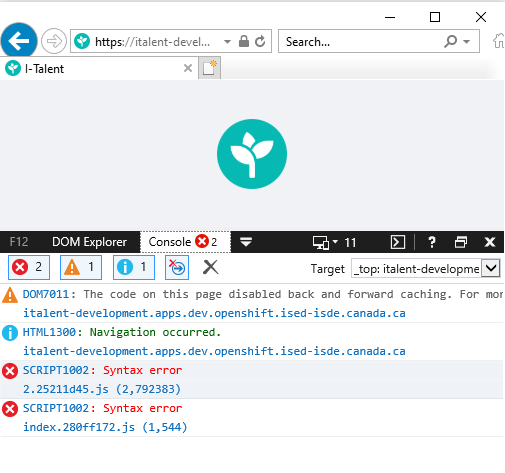Click red error badge on Console tab
Viewport: 505px width, 473px height.
click(x=202, y=241)
